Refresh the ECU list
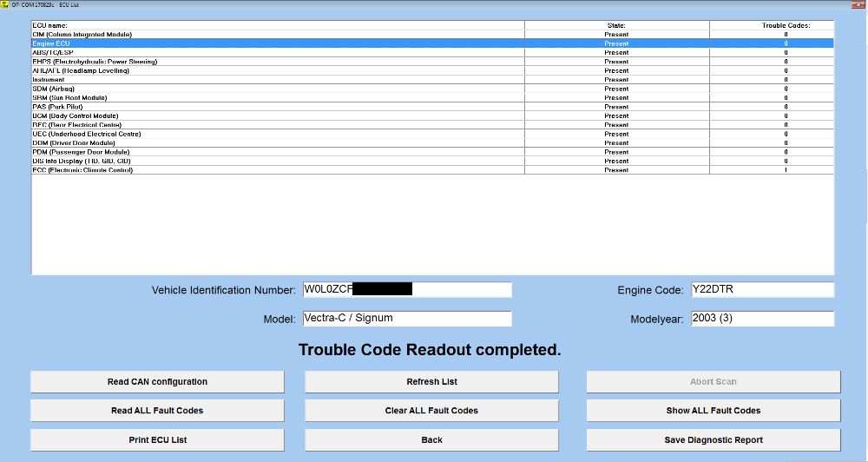The image size is (868, 462). [x=431, y=382]
